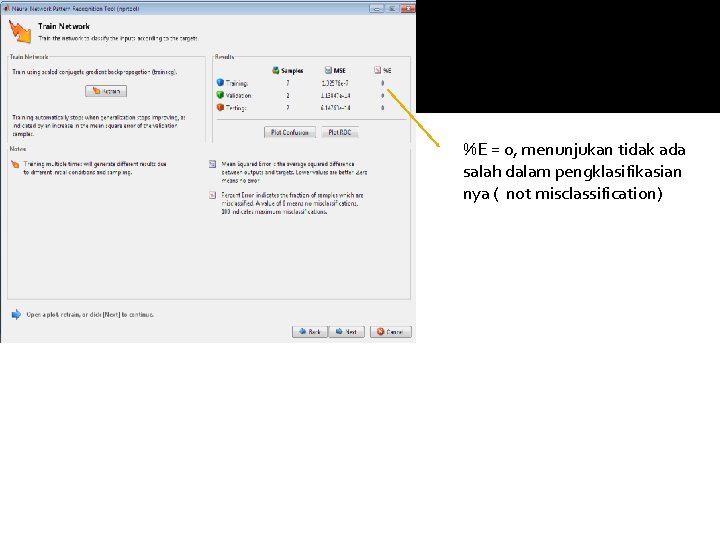This screenshot has height=540, width=720.
Task: Select the Validation row label
Action: 238,96
